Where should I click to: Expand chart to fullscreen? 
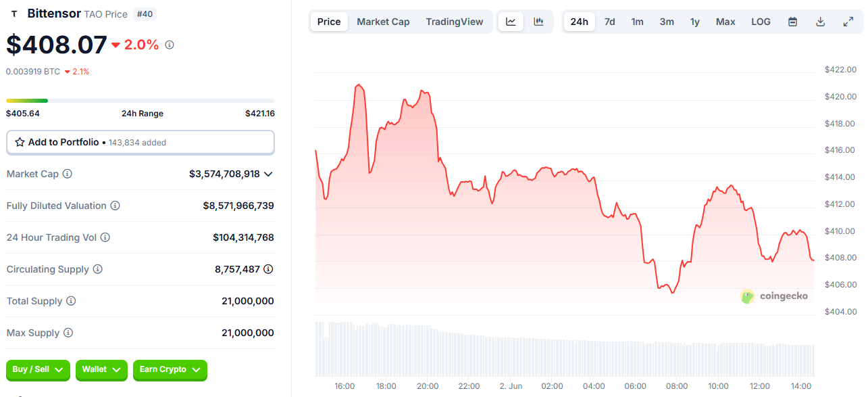pyautogui.click(x=848, y=22)
